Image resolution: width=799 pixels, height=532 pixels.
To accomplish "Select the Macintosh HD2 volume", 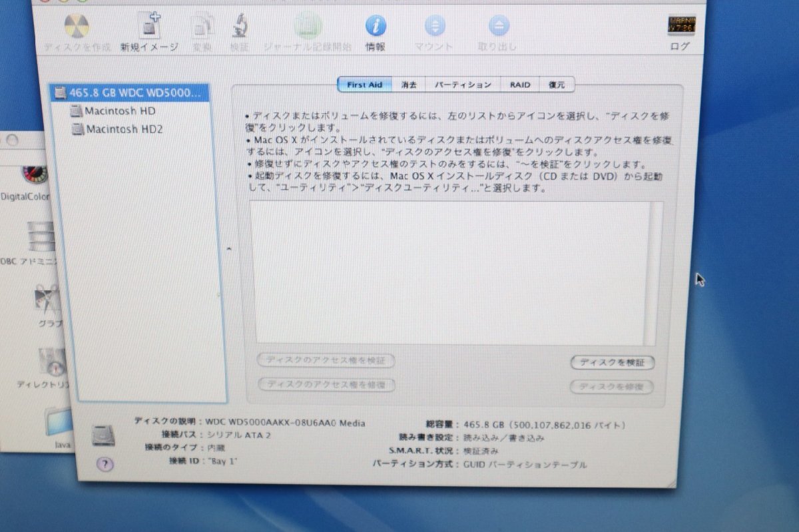I will point(124,129).
